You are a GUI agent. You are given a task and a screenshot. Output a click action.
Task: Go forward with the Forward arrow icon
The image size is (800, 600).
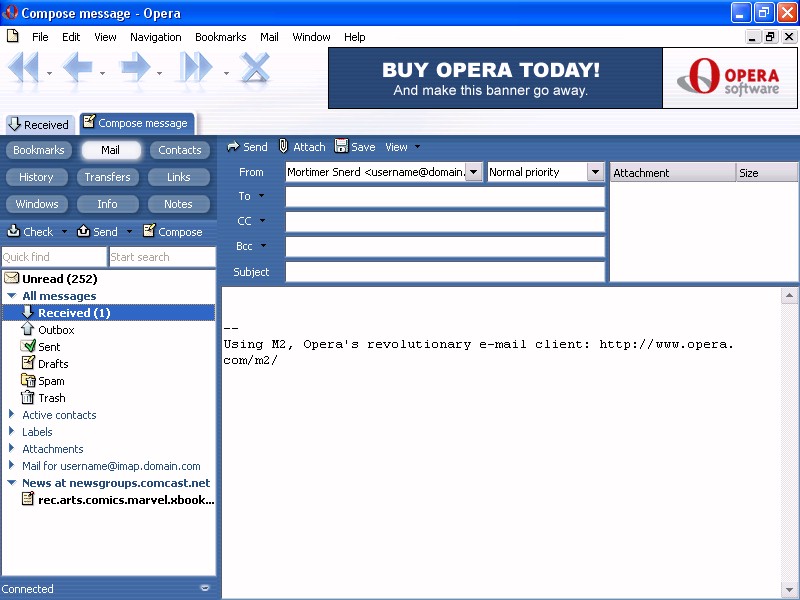[x=135, y=67]
